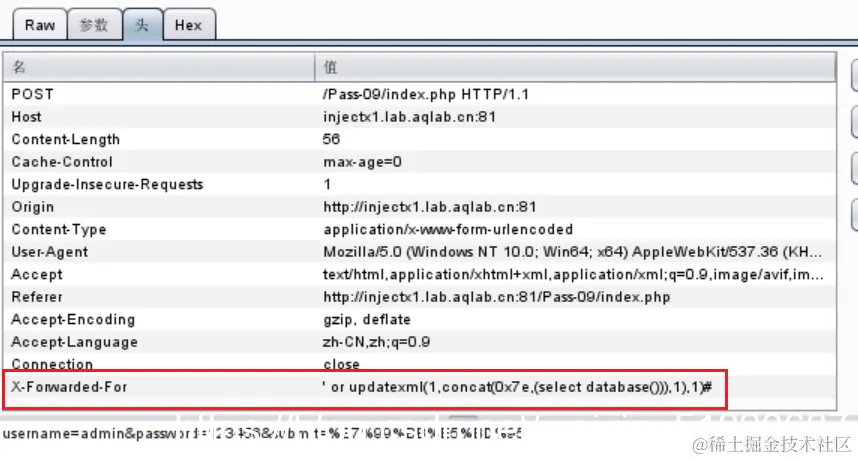Select the Referer header name
Screen dimensions: 858x461
click(x=37, y=297)
